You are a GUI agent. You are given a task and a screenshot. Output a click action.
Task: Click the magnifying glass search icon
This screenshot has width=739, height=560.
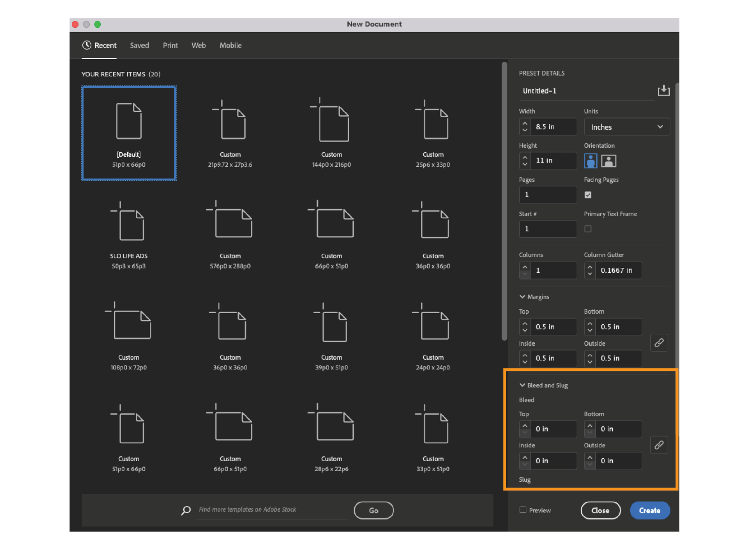[186, 510]
